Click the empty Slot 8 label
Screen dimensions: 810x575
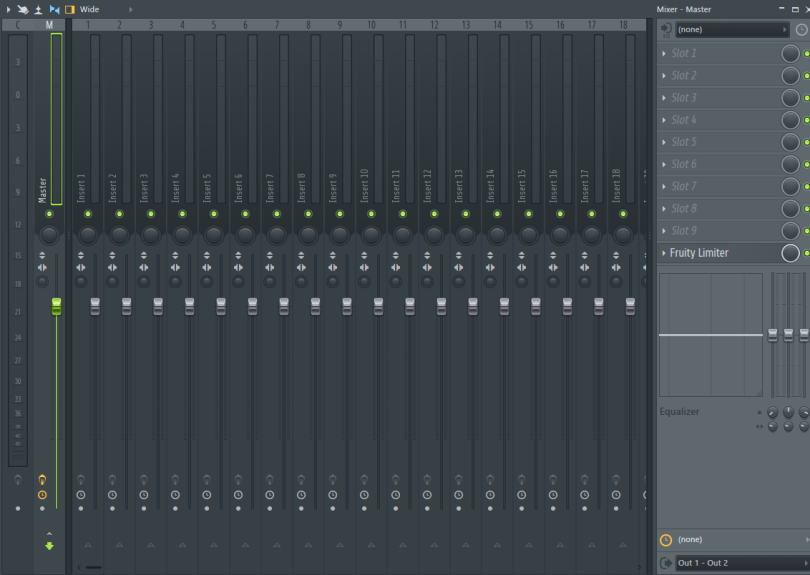684,209
